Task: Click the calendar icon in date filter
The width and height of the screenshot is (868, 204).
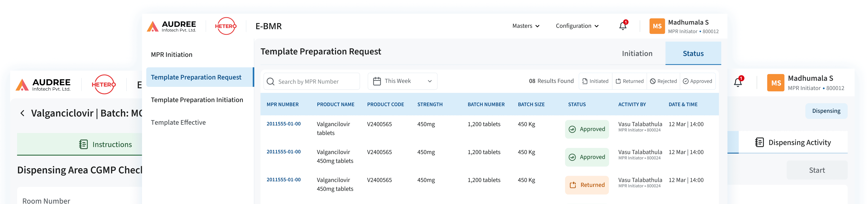Action: 377,81
